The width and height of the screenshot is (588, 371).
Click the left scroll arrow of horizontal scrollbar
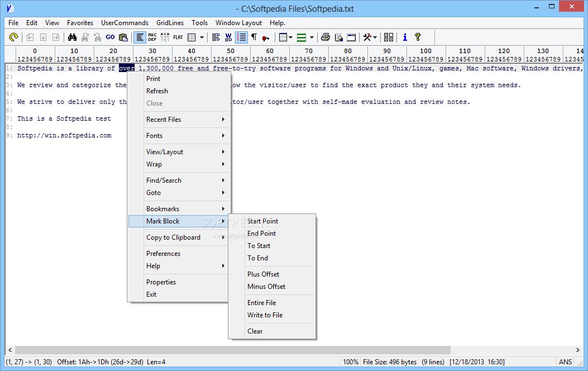click(x=10, y=350)
